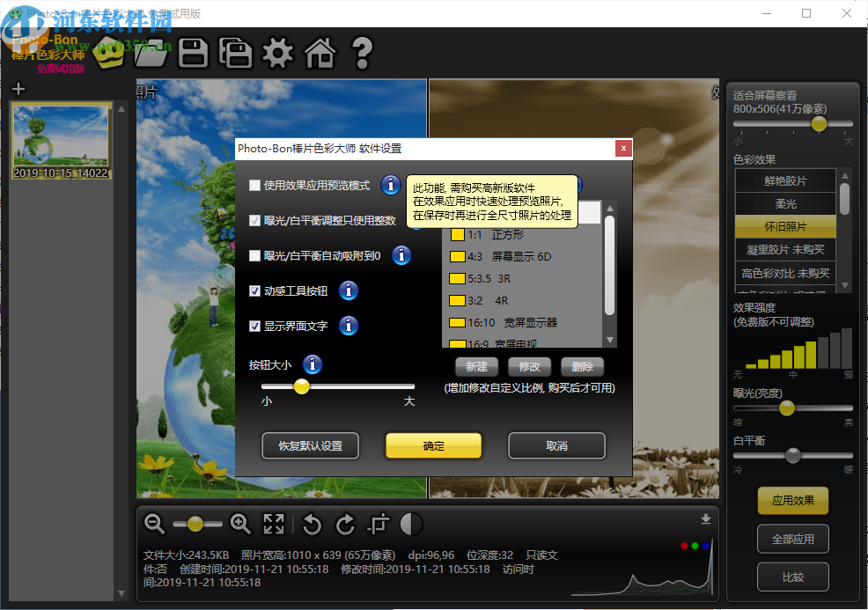Click the open folder icon in toolbar
Viewport: 868px width, 610px height.
point(151,53)
